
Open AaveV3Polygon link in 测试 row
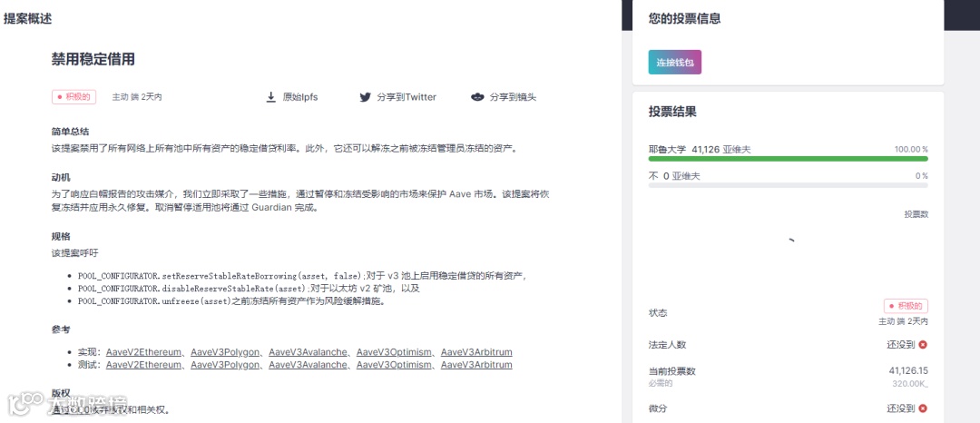[225, 364]
